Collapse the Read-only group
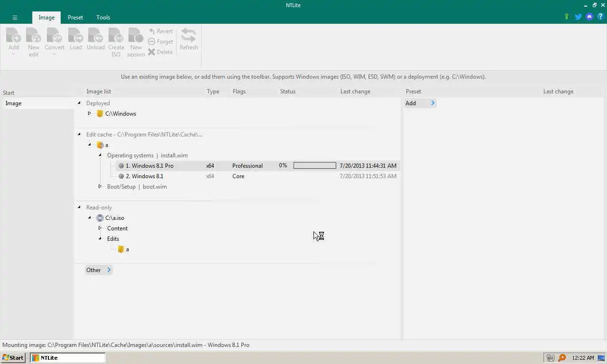 tap(79, 207)
